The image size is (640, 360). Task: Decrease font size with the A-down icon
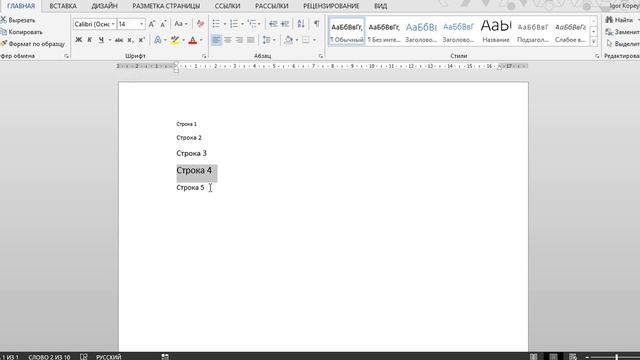pos(163,24)
